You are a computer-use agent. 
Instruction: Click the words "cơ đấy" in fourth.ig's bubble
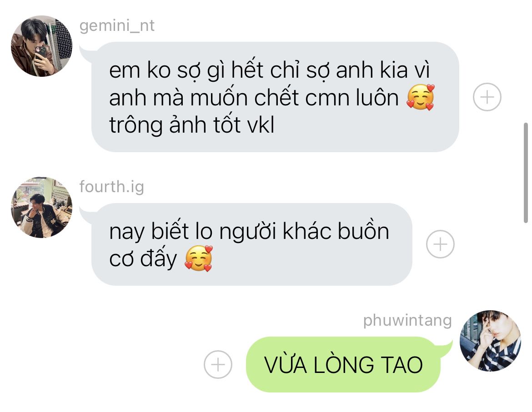point(143,258)
